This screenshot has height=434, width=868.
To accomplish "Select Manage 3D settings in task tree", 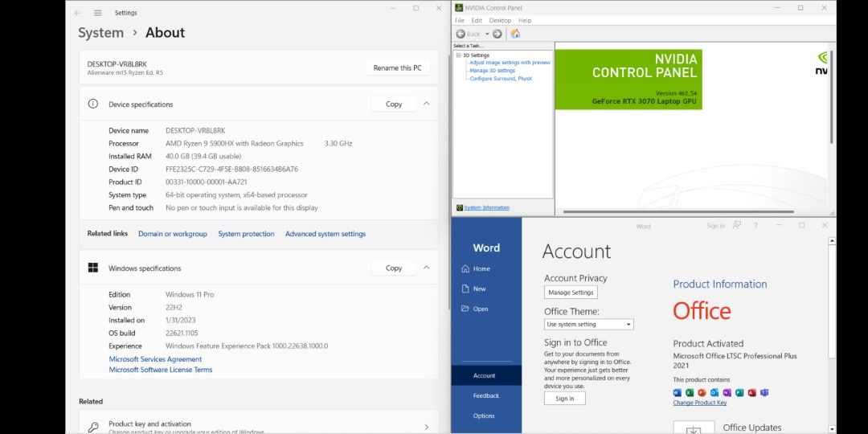I will click(492, 71).
